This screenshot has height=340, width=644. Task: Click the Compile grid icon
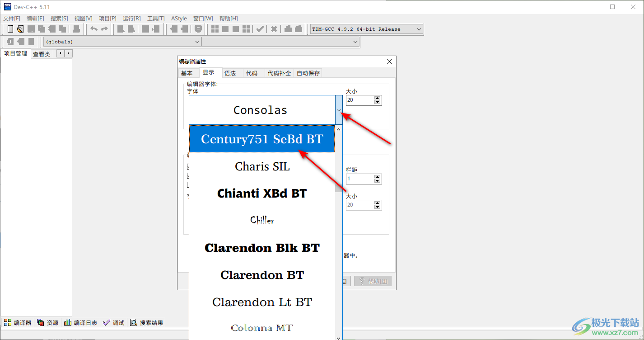point(215,29)
